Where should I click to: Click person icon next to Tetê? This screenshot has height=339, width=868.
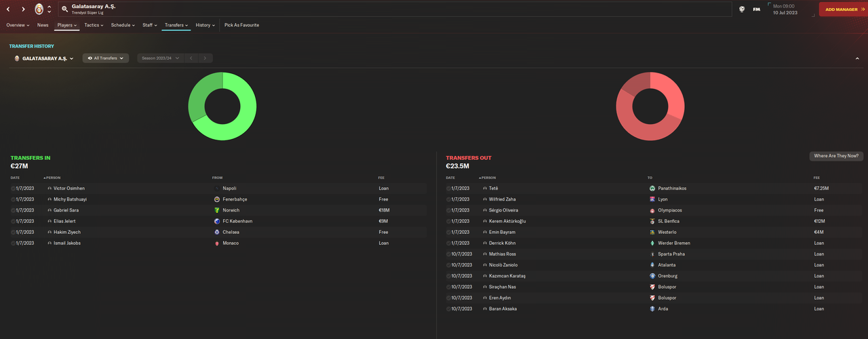[485, 188]
